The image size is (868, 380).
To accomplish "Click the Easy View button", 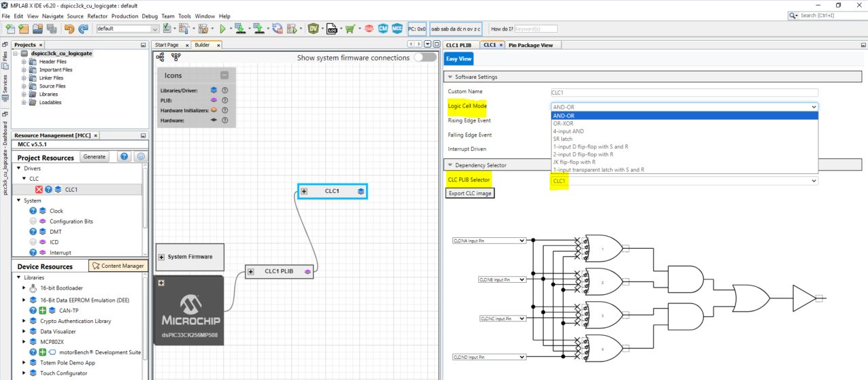I will click(459, 59).
